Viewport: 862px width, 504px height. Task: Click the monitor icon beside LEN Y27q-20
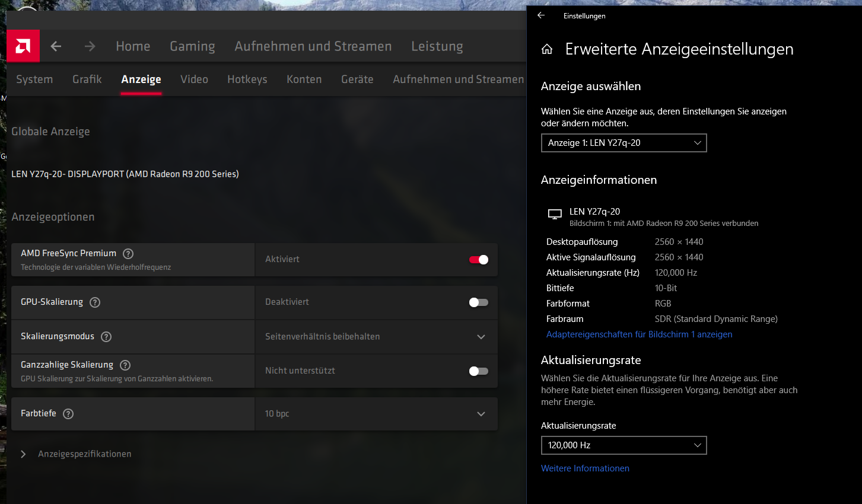pos(555,214)
